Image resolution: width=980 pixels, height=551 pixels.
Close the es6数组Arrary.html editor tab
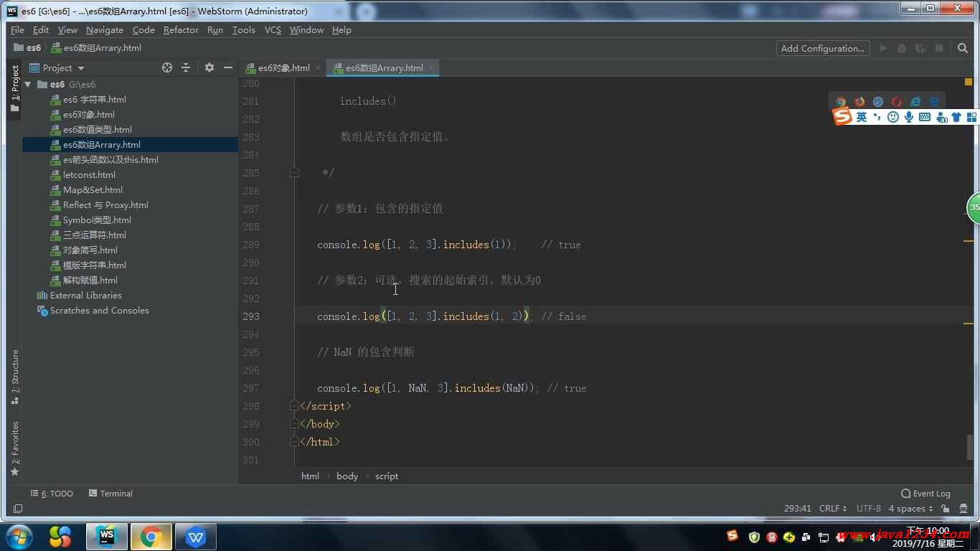click(x=431, y=68)
